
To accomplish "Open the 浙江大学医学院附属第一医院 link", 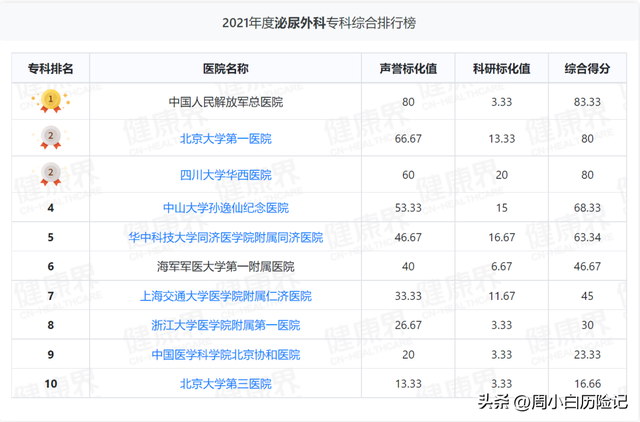I will 226,325.
